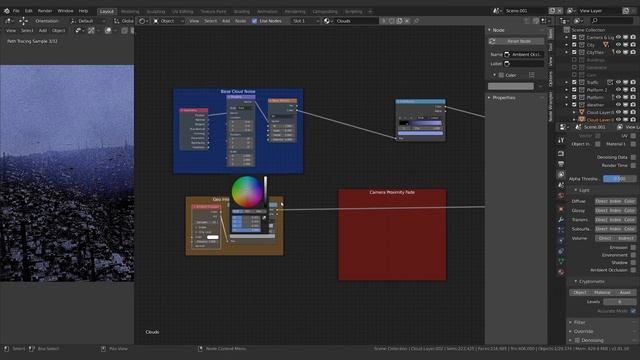Click the outliner editor type icon

[x=564, y=21]
